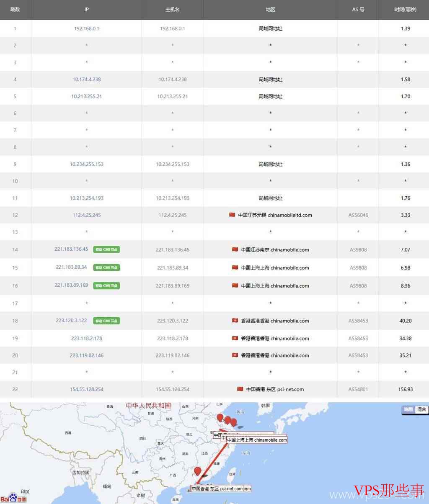
Task: Open the 221.183.89.169 IP link in hop 16
Action: [71, 285]
